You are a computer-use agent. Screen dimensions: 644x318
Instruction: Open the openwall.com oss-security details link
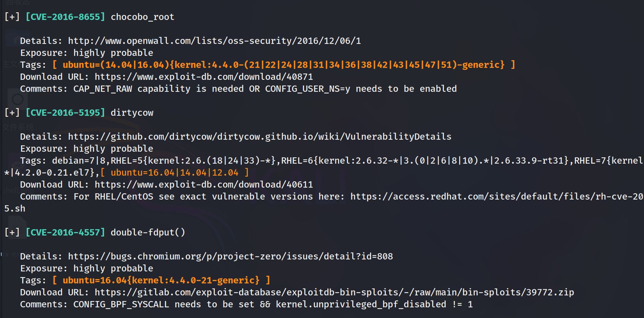tap(214, 41)
